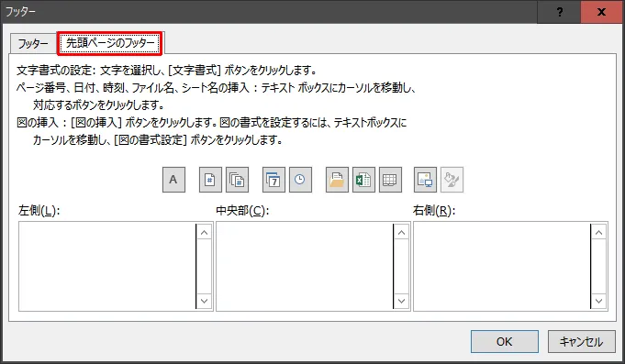Click inside the 中央部(C) text box
Screen dimensions: 625x364
coord(305,267)
